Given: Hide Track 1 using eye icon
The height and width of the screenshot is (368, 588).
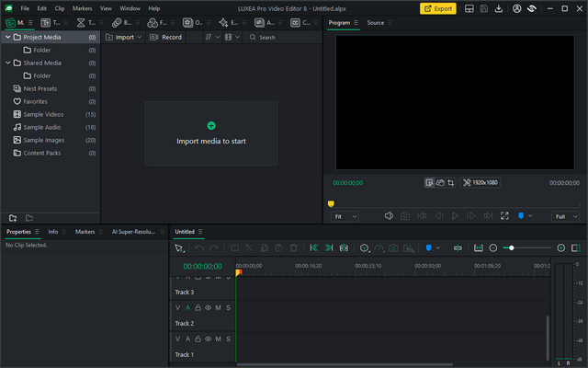Looking at the screenshot, I should coord(209,339).
